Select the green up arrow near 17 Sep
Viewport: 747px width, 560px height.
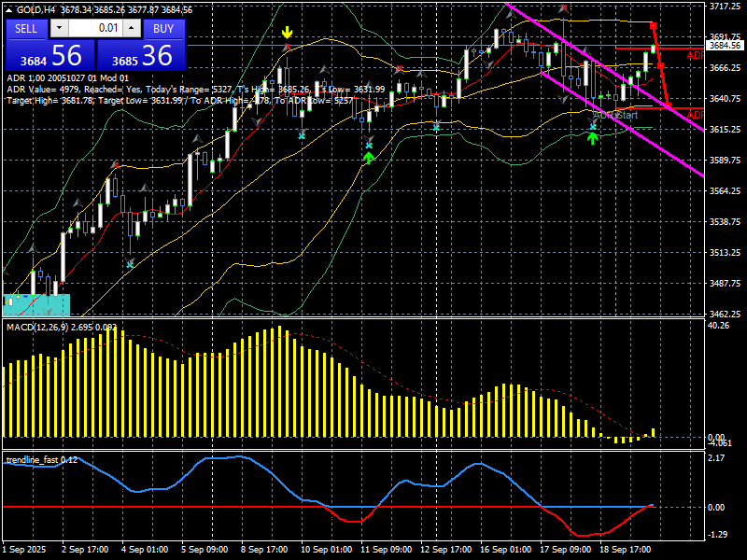pyautogui.click(x=592, y=138)
